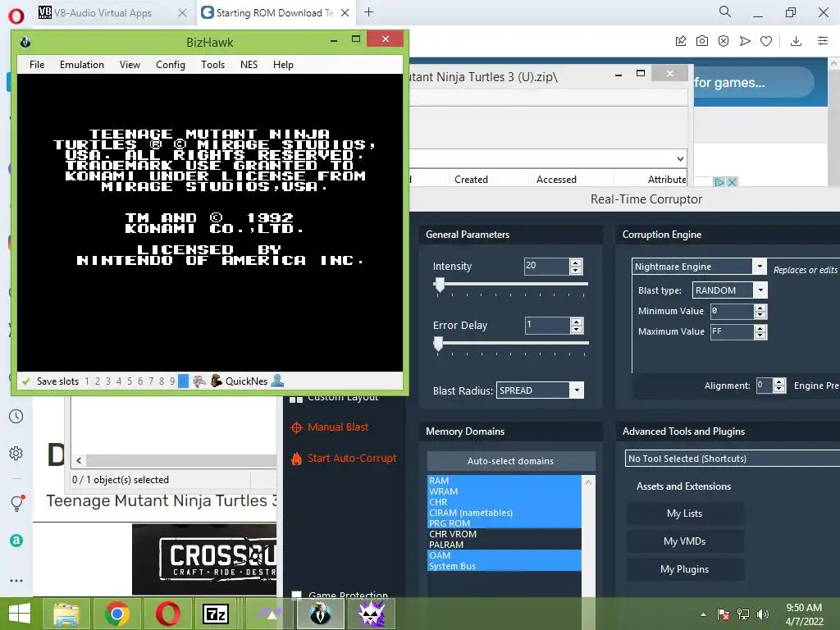Open My VMDs button
Screen dimensions: 840x630
point(685,541)
